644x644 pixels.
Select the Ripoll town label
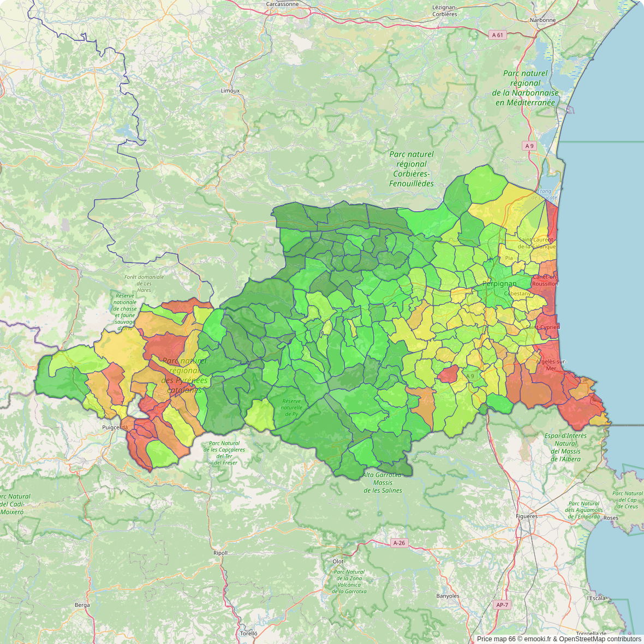[x=220, y=553]
